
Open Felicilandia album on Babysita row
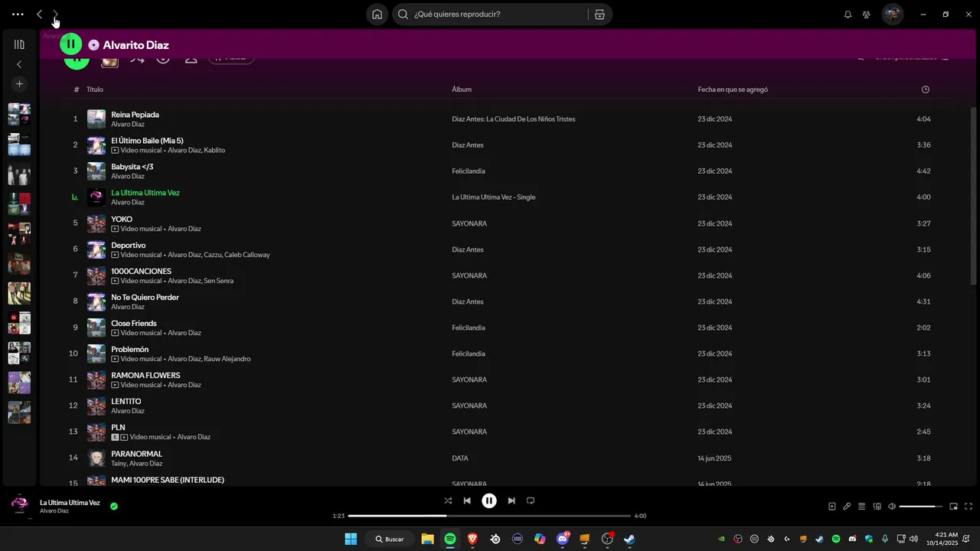pyautogui.click(x=469, y=171)
